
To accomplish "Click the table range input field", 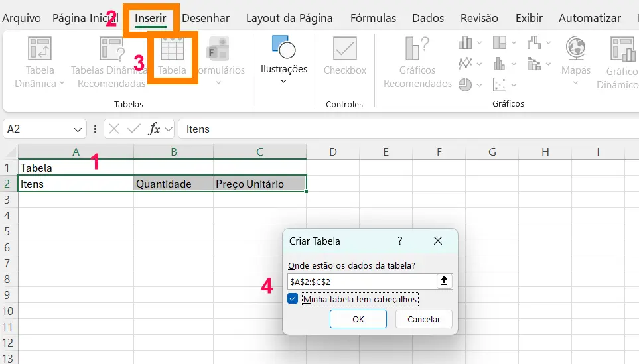I will [x=362, y=281].
